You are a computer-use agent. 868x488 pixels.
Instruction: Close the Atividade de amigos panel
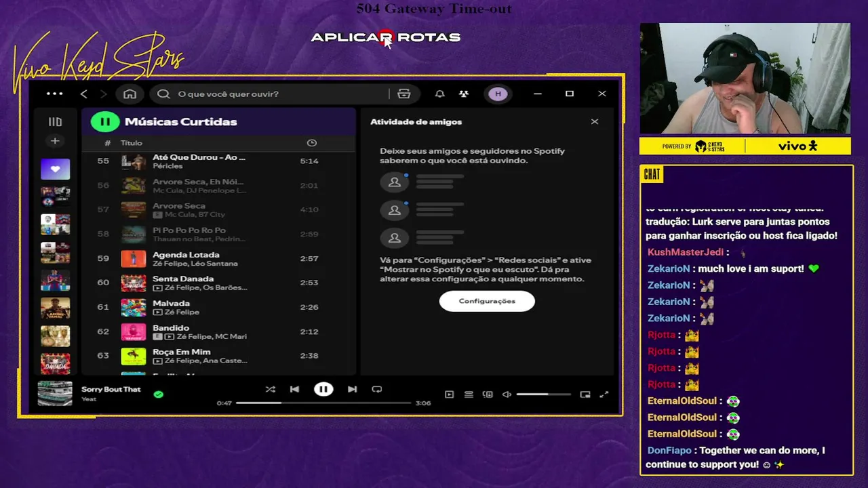[x=595, y=122]
